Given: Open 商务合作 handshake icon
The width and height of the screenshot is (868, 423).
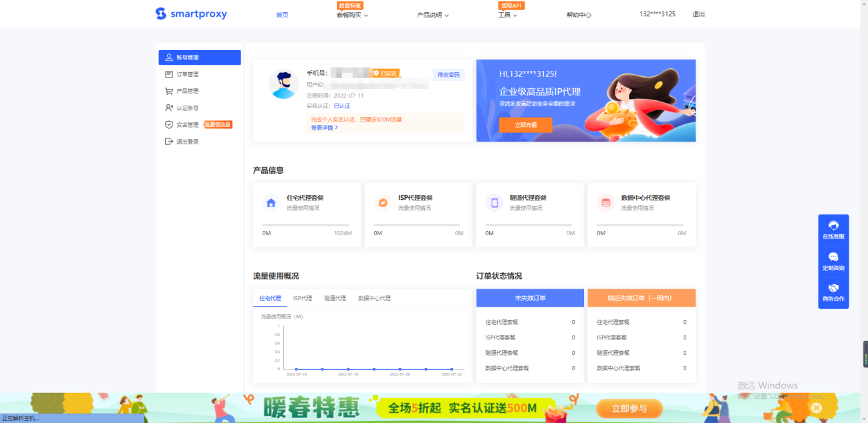Looking at the screenshot, I should pyautogui.click(x=833, y=288).
